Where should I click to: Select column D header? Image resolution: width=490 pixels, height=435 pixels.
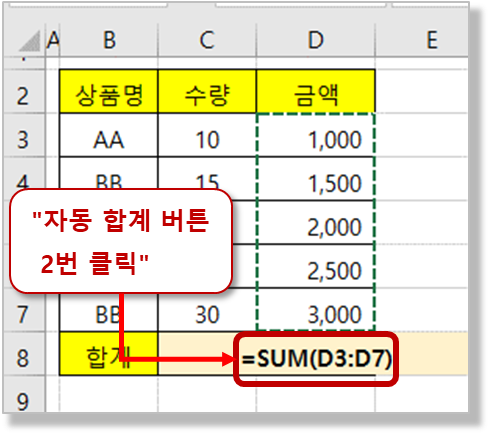click(316, 40)
